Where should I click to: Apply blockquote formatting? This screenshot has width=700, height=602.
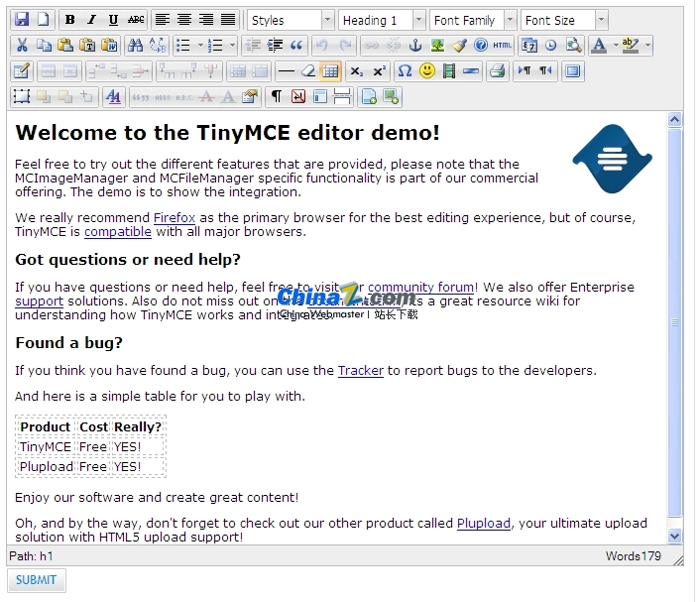click(296, 45)
